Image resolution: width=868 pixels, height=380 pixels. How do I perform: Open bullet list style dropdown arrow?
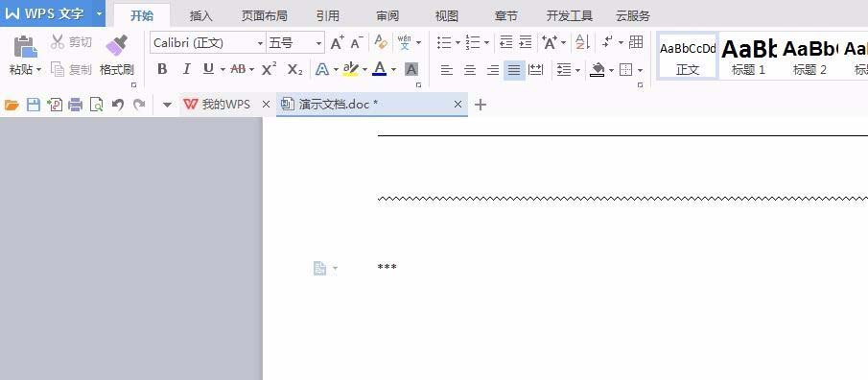coord(457,42)
